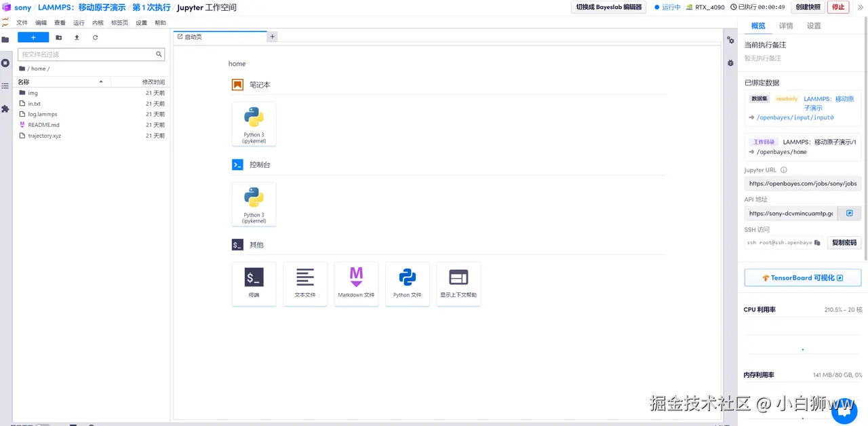This screenshot has height=426, width=868.
Task: Click the 复制密码 button
Action: click(844, 242)
